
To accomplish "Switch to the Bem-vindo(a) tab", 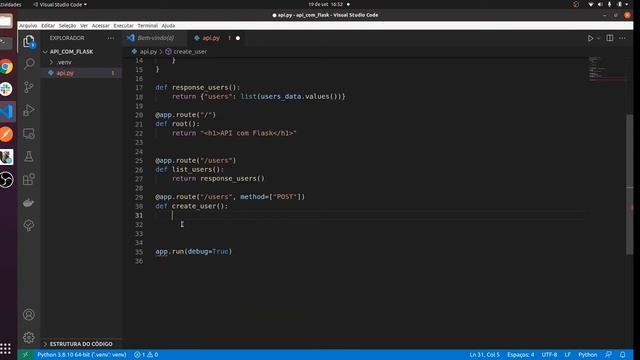I will 156,38.
